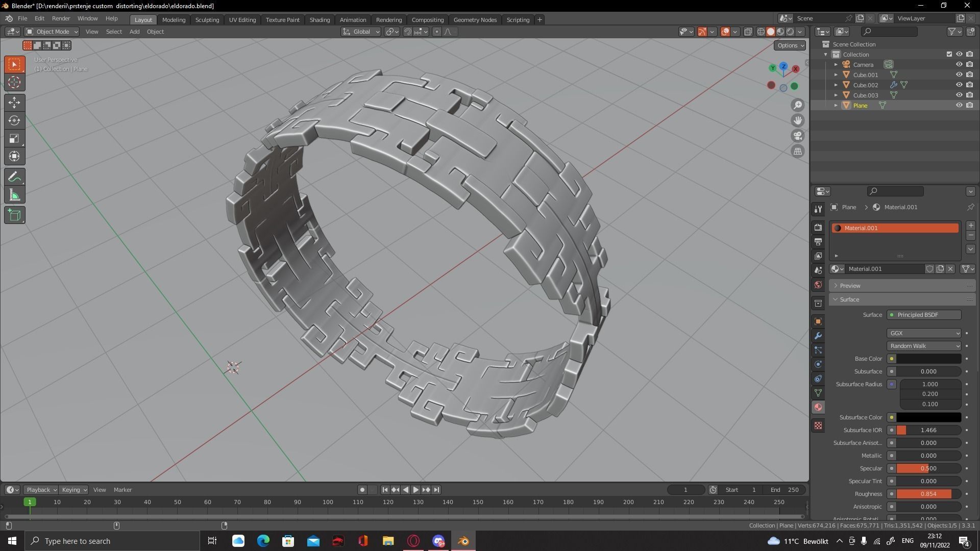Click the viewport Options button
Image resolution: width=980 pixels, height=551 pixels.
coord(790,45)
